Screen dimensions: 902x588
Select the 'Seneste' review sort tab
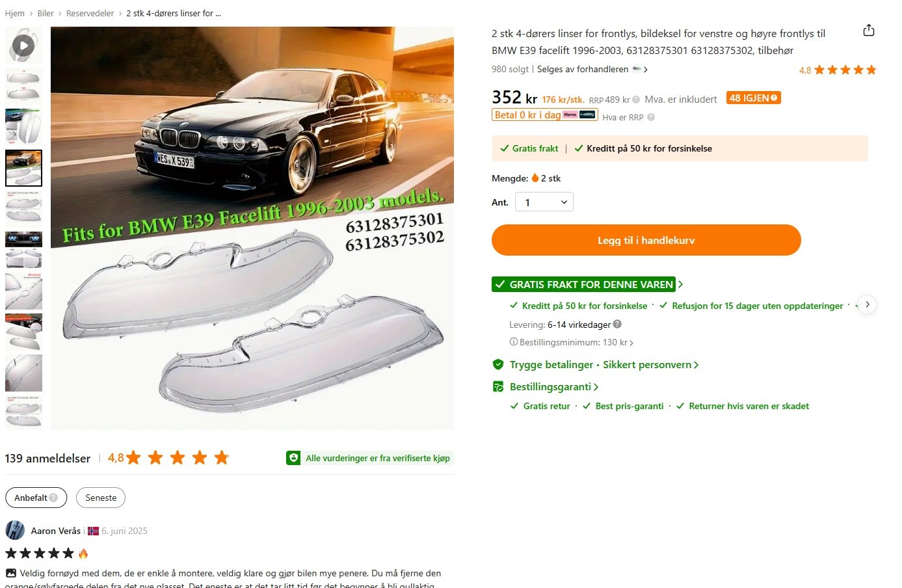(101, 498)
